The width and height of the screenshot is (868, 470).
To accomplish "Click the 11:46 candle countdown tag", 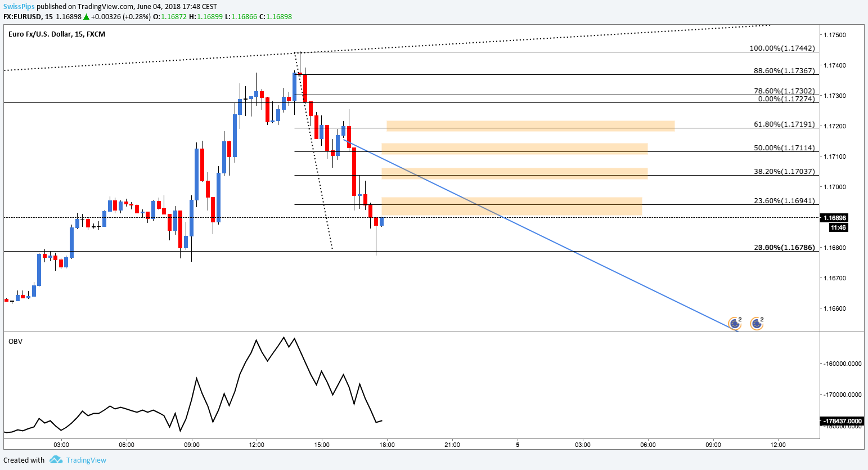I will [x=838, y=228].
